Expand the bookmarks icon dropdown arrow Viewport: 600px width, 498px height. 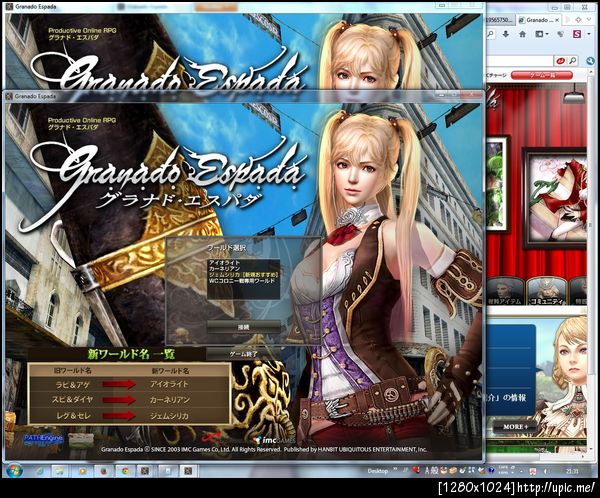point(547,34)
